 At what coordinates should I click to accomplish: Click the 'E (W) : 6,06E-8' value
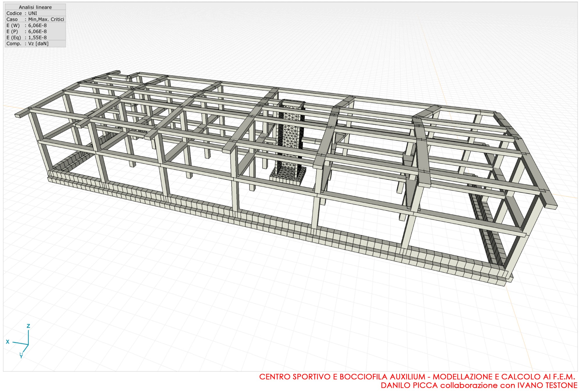click(x=38, y=25)
